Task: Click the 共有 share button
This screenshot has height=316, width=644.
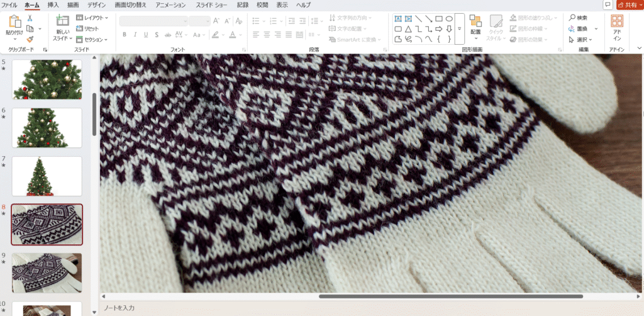Action: point(630,5)
